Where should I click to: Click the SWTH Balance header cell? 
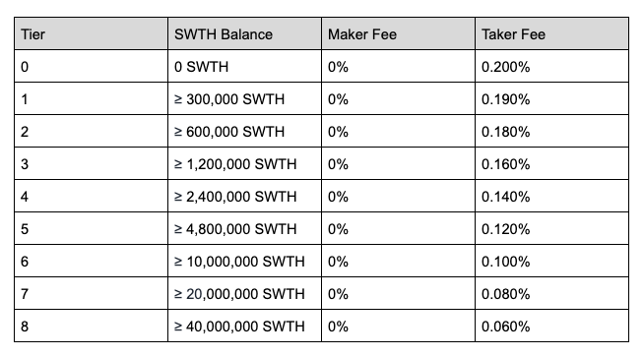pos(245,33)
